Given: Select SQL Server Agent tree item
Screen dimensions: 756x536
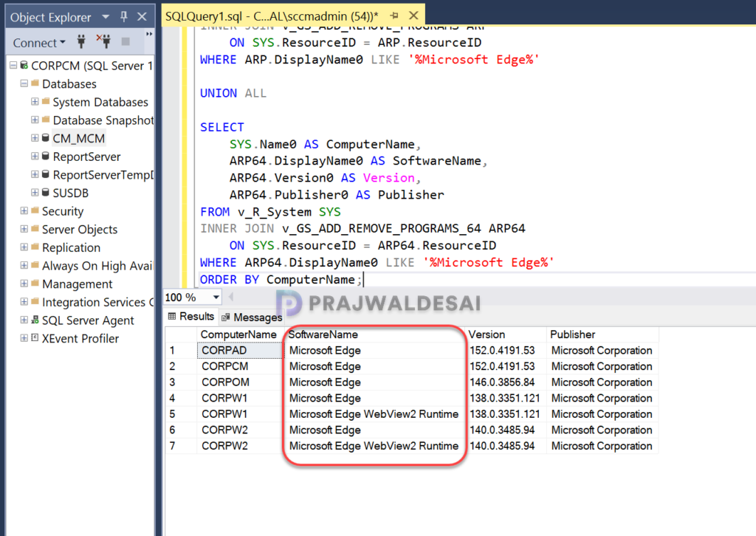Looking at the screenshot, I should (x=88, y=320).
